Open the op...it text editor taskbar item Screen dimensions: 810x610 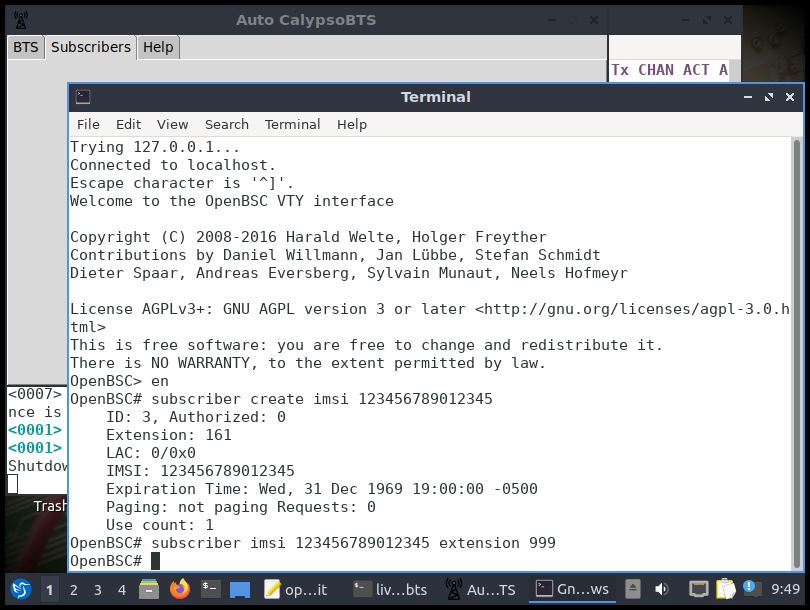(296, 589)
